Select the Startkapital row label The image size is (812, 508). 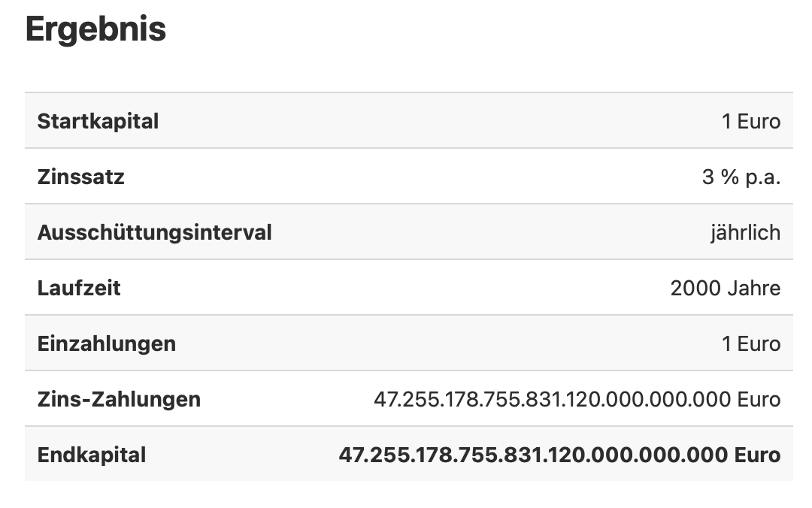coord(98,121)
